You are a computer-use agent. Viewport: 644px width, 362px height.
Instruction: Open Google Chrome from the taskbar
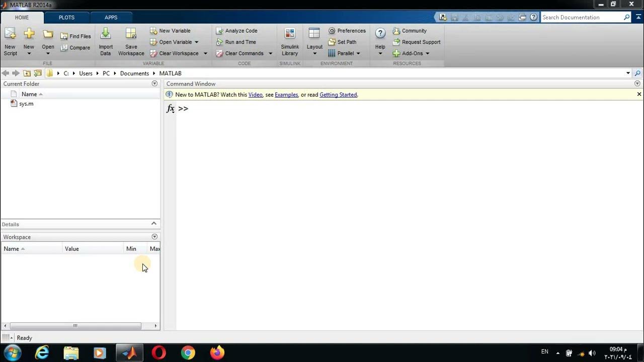tap(188, 352)
